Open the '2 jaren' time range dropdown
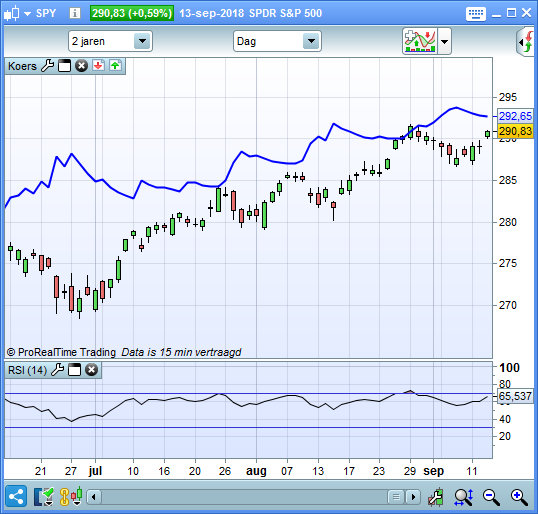Screen dimensions: 538x514 (x=142, y=41)
